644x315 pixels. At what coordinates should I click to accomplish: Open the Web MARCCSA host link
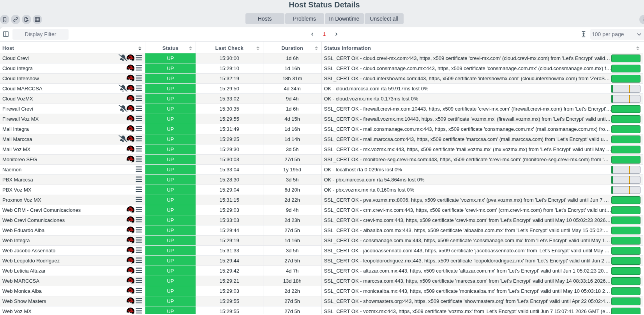pyautogui.click(x=21, y=281)
